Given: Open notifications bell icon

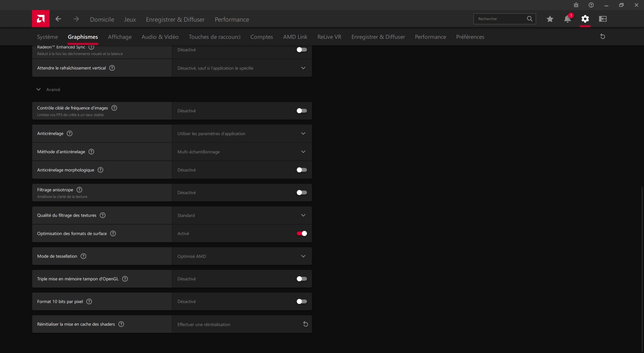Looking at the screenshot, I should pyautogui.click(x=567, y=19).
